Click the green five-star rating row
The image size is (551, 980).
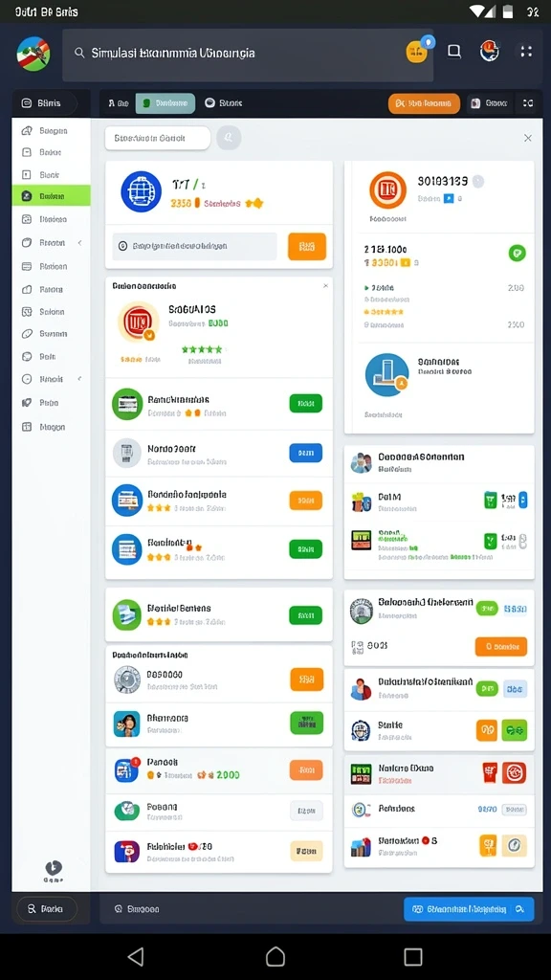tap(202, 349)
